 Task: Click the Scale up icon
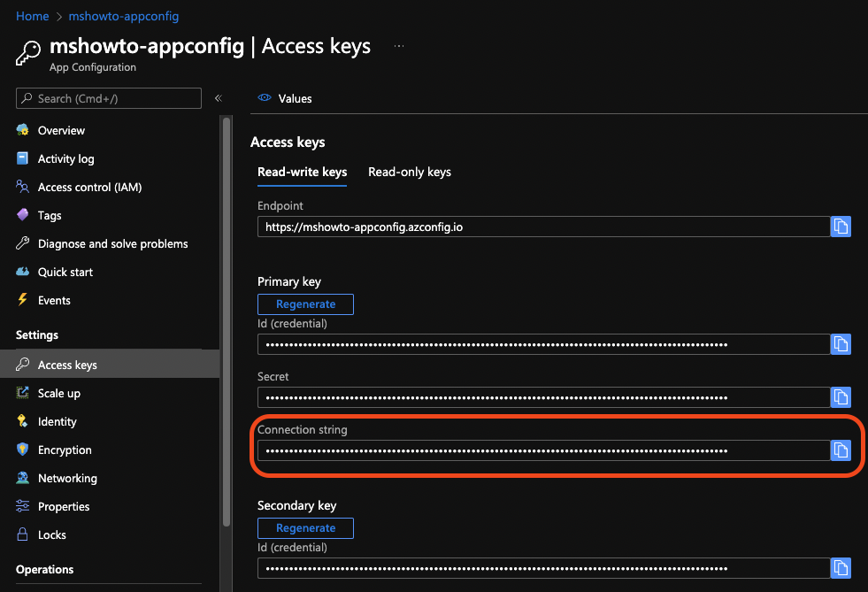tap(23, 393)
